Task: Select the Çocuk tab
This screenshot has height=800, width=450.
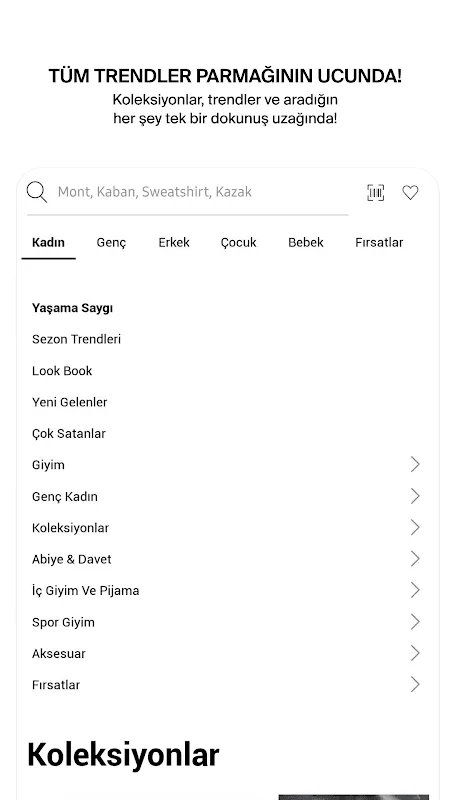Action: (238, 243)
